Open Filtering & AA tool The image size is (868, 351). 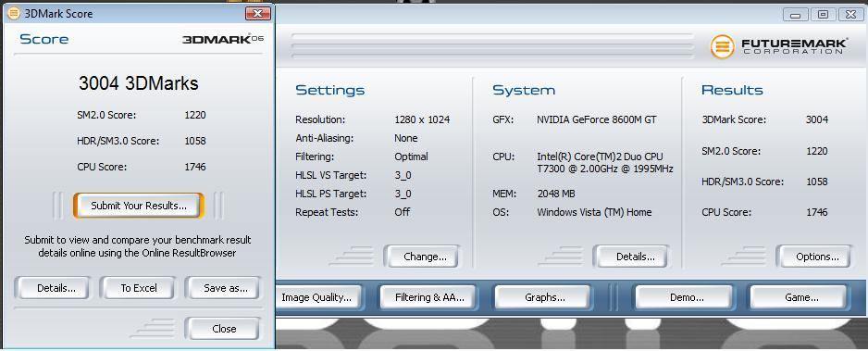tap(429, 297)
